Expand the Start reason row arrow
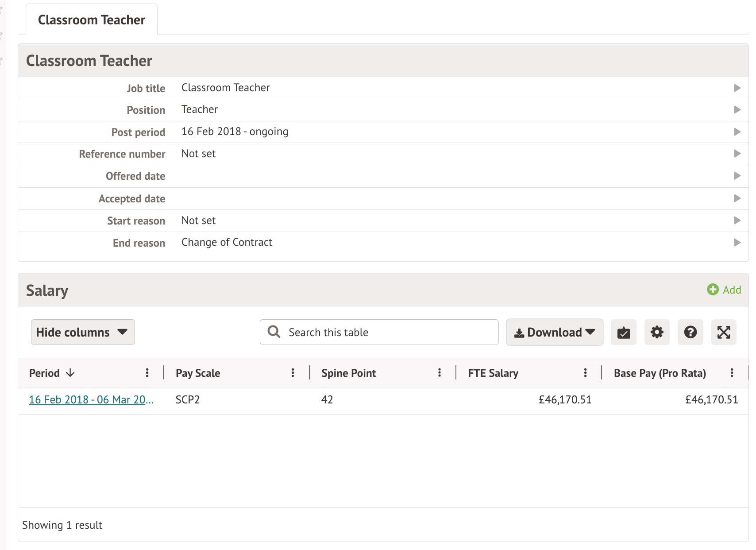Image resolution: width=756 pixels, height=550 pixels. [737, 221]
